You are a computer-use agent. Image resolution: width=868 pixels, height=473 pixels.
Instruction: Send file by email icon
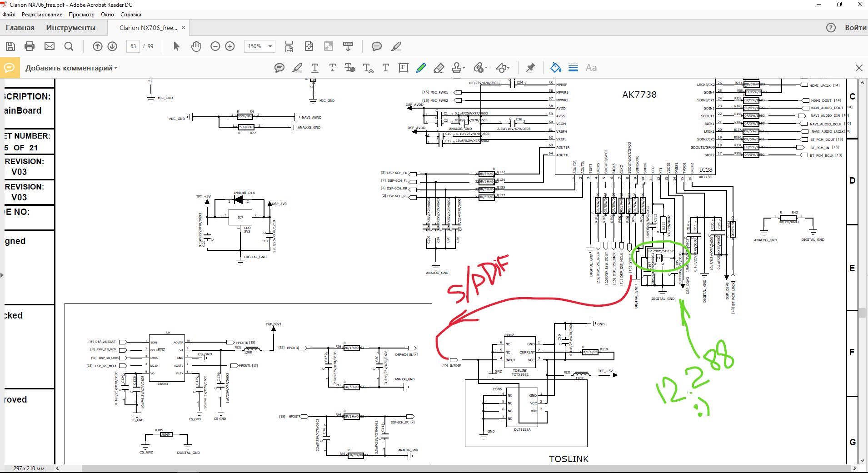[50, 46]
